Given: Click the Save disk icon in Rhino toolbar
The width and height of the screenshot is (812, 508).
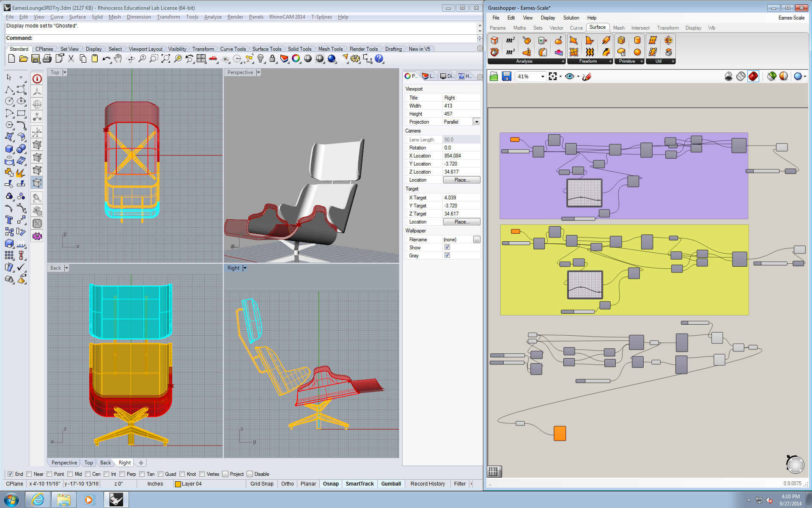Looking at the screenshot, I should (36, 59).
